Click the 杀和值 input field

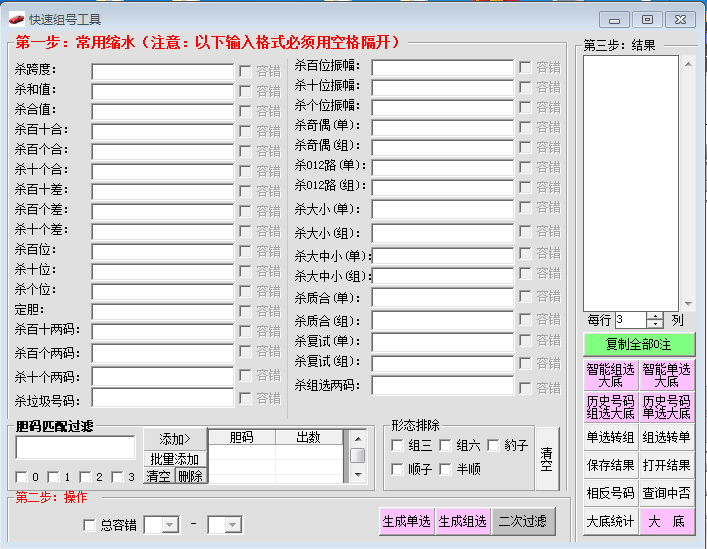[163, 92]
